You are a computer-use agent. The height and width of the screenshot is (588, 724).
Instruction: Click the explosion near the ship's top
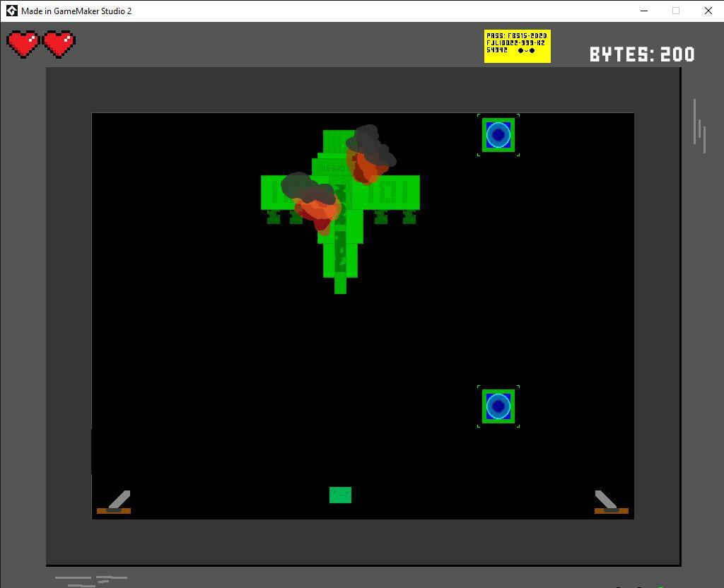click(369, 155)
